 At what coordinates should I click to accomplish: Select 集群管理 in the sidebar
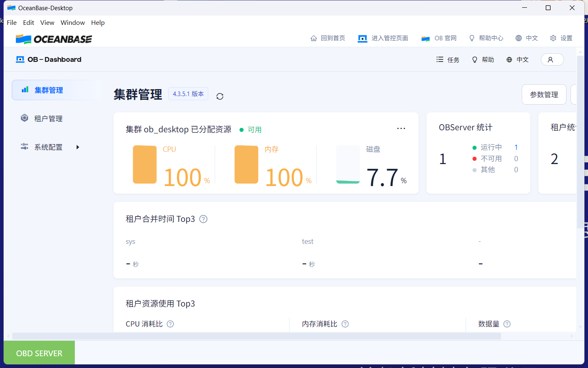[49, 90]
